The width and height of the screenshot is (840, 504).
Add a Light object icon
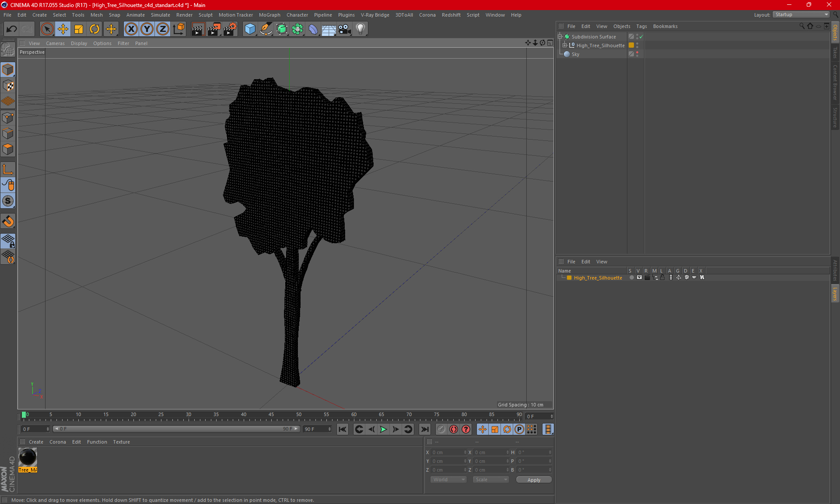click(x=360, y=29)
